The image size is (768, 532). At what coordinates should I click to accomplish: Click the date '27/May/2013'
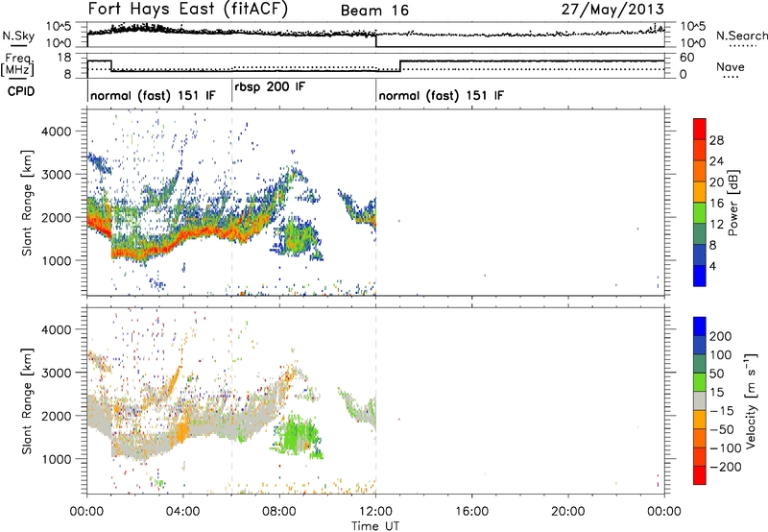coord(612,9)
